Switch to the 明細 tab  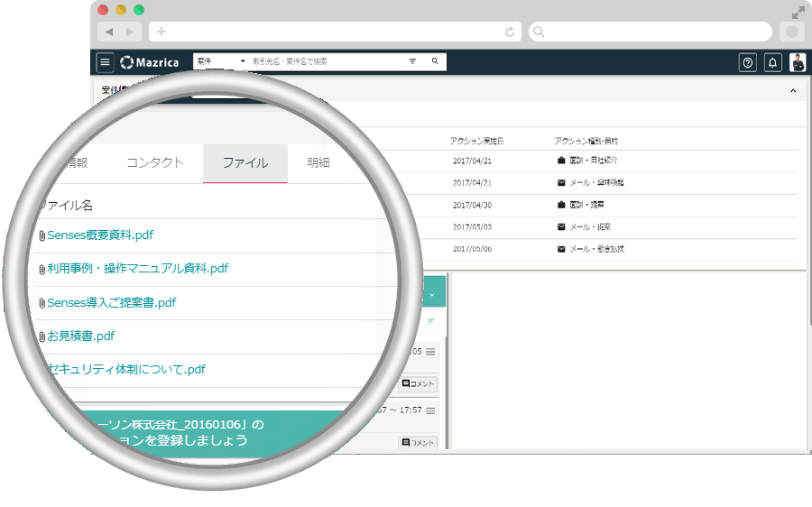point(318,163)
